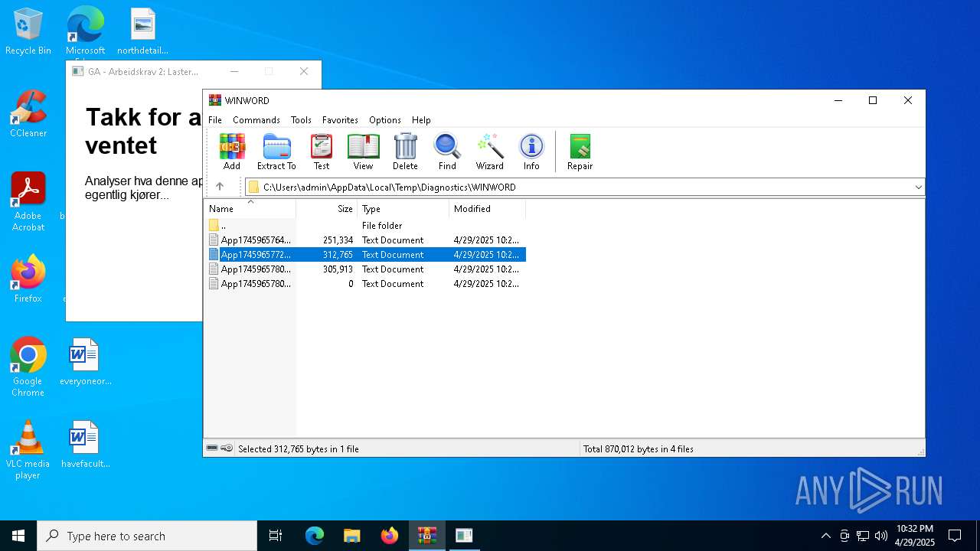Sort files by Size column header
This screenshot has height=551, width=980.
[327, 209]
